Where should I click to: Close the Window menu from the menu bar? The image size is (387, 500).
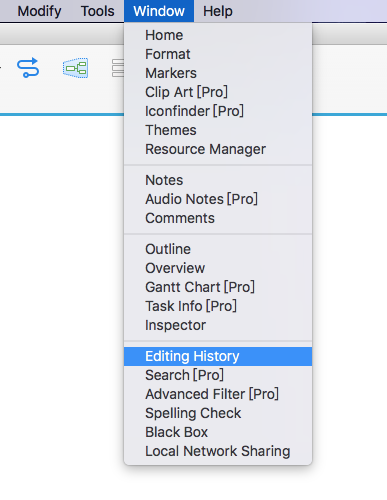click(x=159, y=11)
